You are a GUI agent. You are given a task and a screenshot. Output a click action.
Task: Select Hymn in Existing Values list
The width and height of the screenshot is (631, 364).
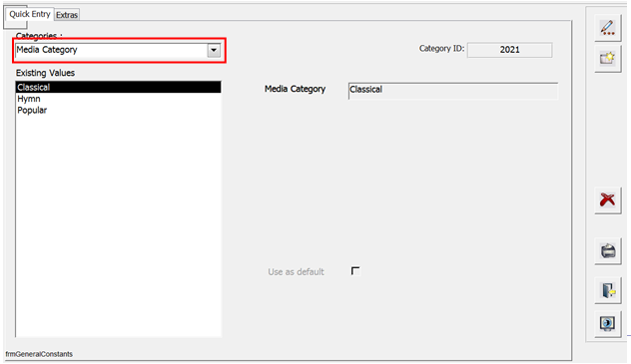pos(118,99)
